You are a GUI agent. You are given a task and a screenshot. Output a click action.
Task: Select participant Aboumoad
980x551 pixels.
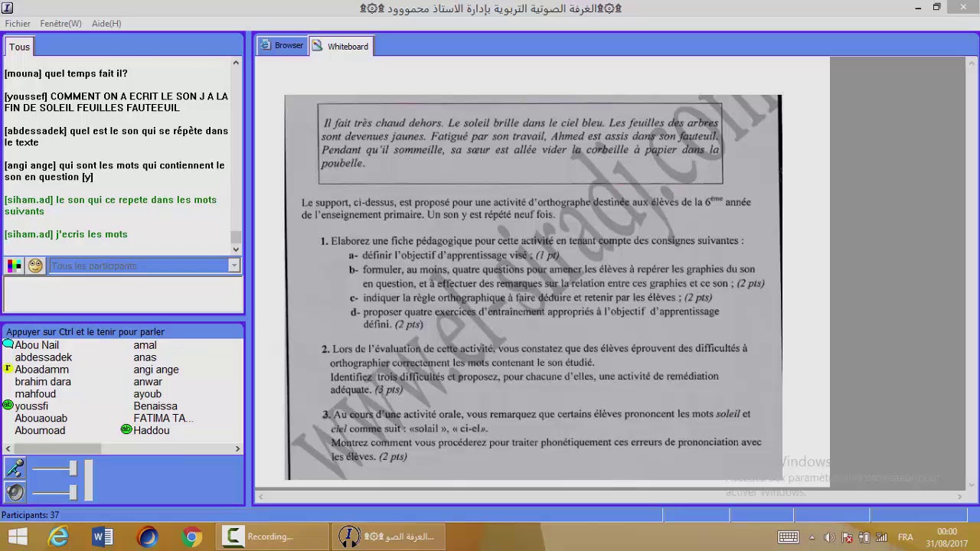click(40, 431)
